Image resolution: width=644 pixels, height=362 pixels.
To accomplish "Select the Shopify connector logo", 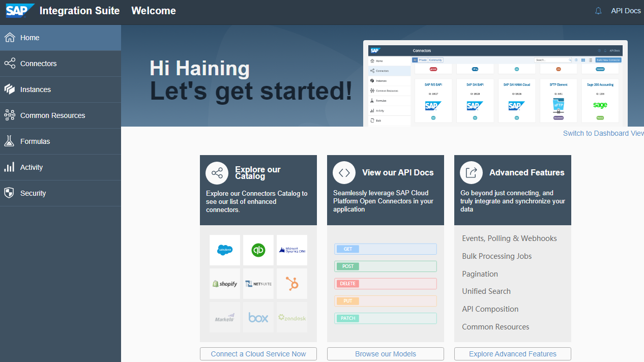I will 225,284.
